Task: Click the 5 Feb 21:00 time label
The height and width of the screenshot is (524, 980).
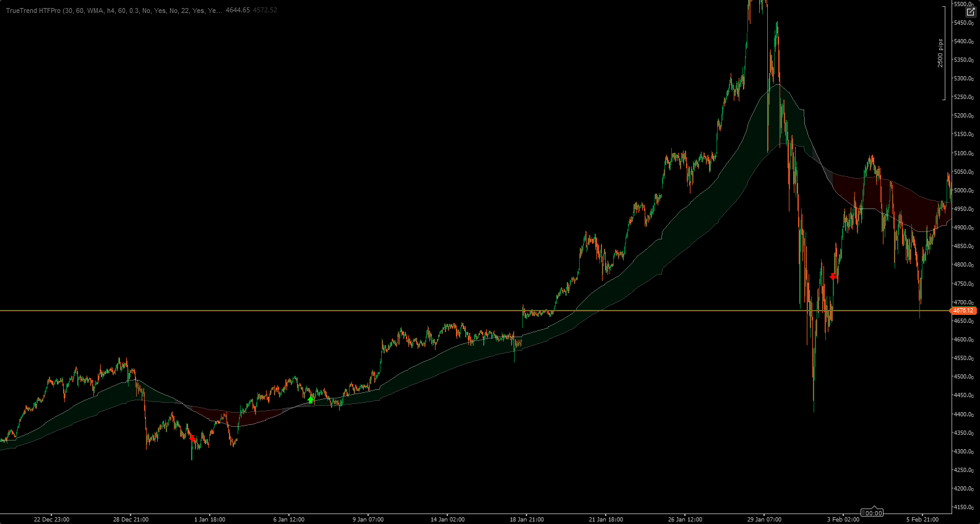Action: tap(922, 519)
